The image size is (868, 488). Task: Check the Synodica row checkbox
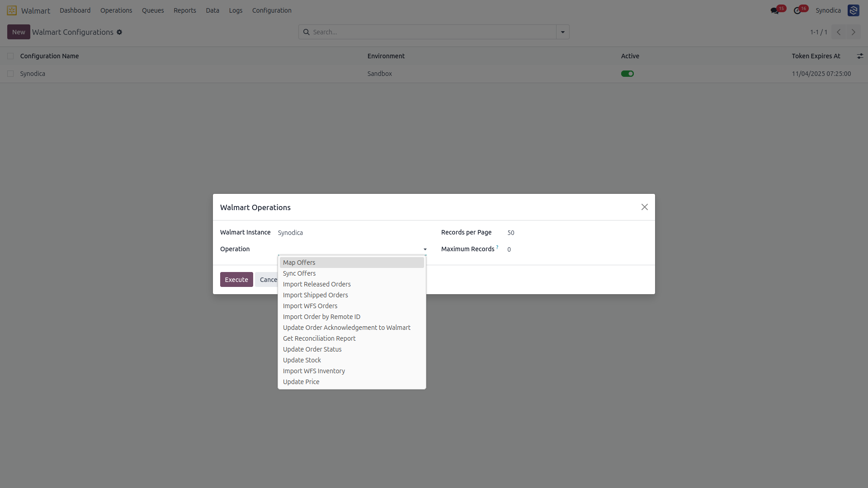[10, 74]
